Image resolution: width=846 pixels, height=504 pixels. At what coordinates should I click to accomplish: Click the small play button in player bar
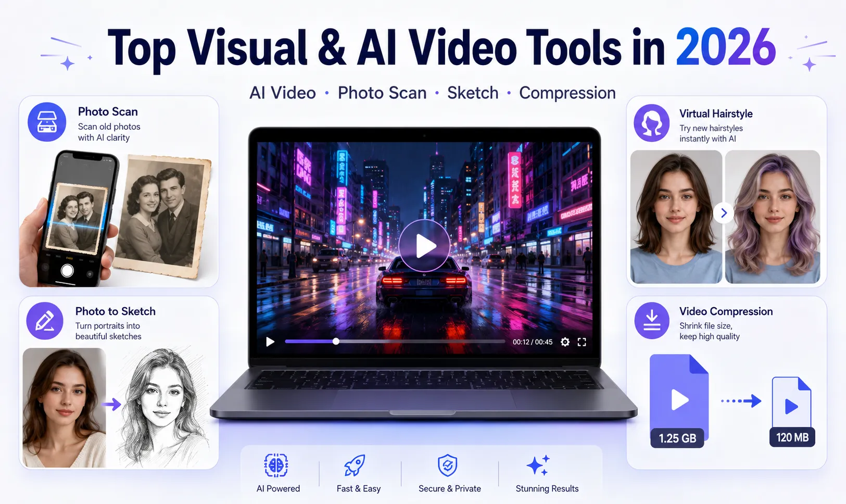tap(270, 342)
